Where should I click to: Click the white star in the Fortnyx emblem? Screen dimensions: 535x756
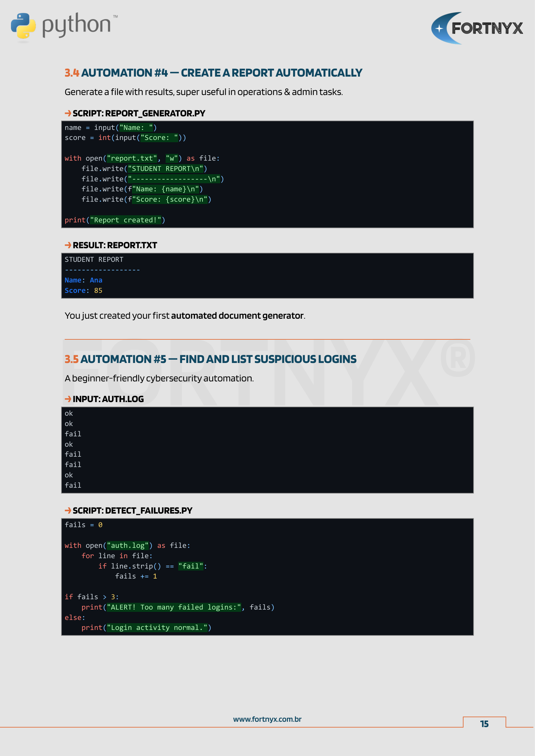click(439, 29)
